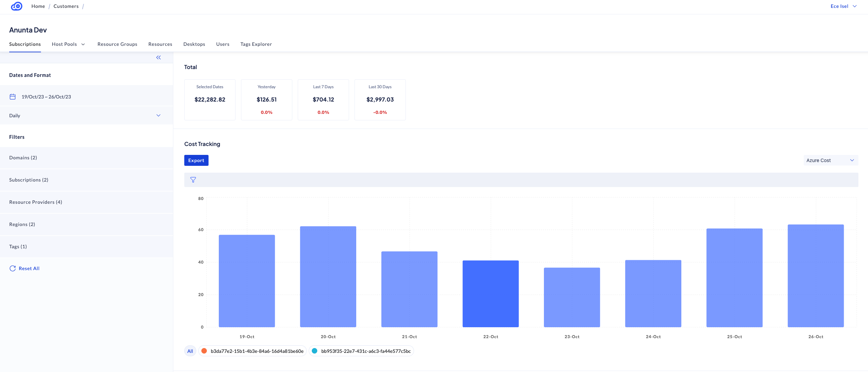Switch to the Resource Groups tab
The height and width of the screenshot is (372, 868).
[x=117, y=44]
